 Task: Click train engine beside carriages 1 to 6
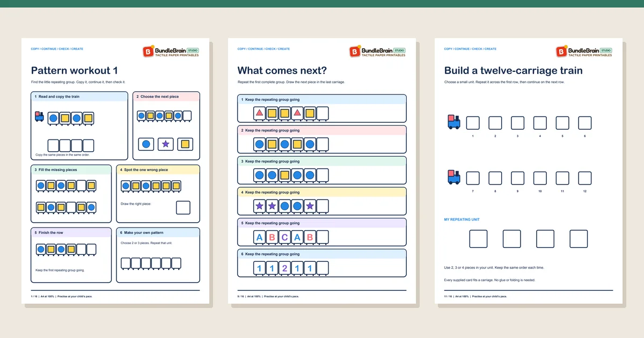click(454, 122)
